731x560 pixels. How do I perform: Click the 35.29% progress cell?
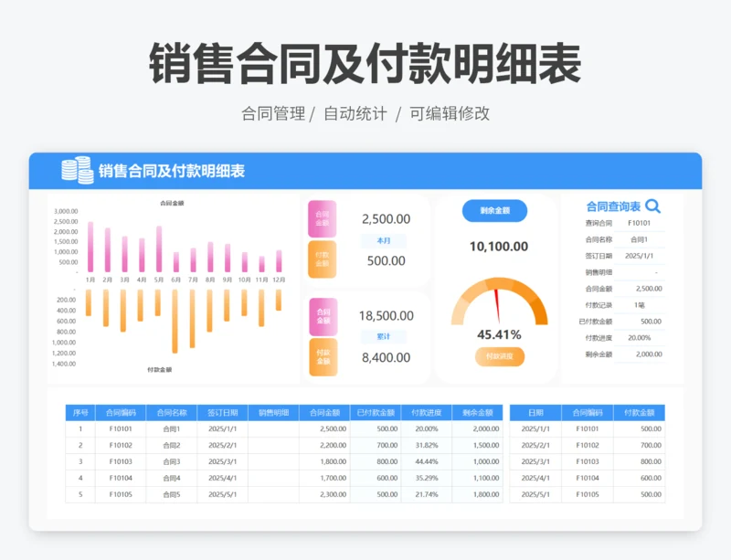pyautogui.click(x=427, y=478)
